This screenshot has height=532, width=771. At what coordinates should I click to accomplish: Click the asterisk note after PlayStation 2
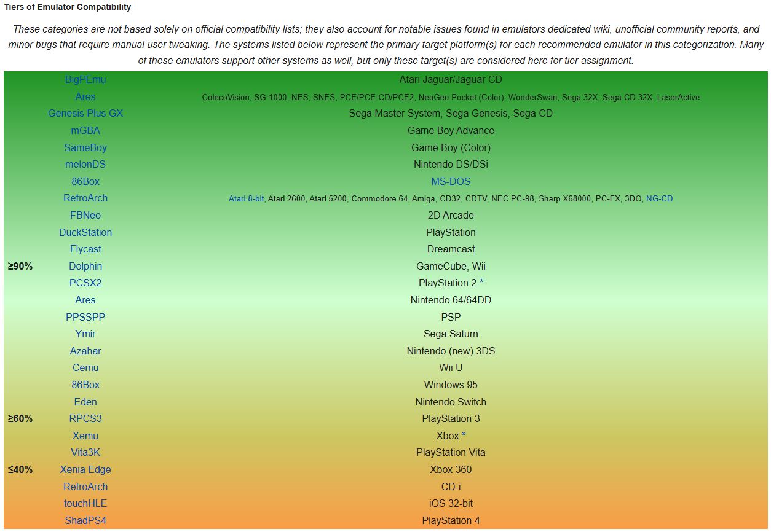(x=481, y=283)
